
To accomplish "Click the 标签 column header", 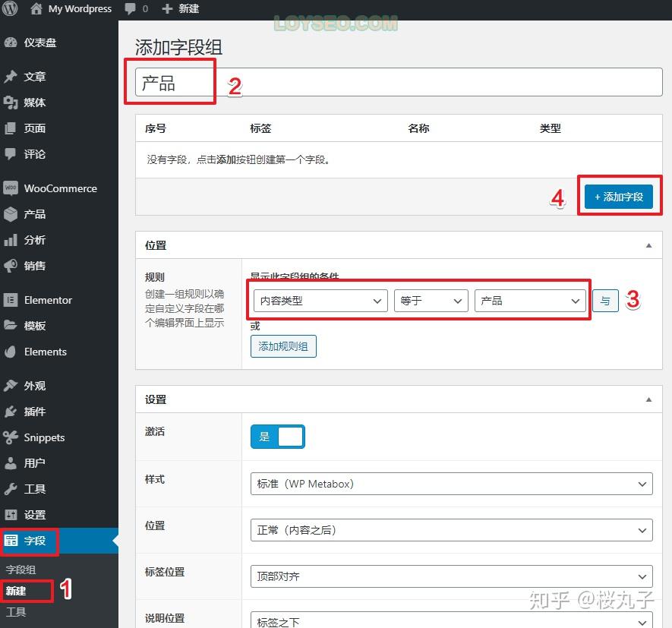I will tap(260, 128).
